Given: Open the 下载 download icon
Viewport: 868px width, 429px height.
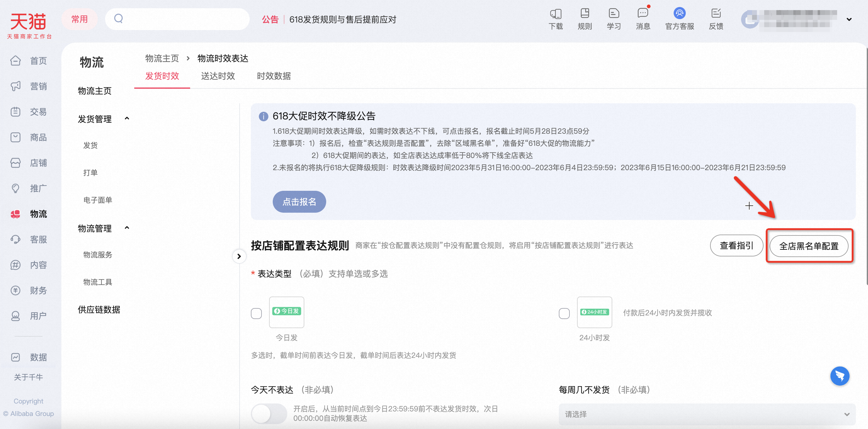Looking at the screenshot, I should point(555,19).
